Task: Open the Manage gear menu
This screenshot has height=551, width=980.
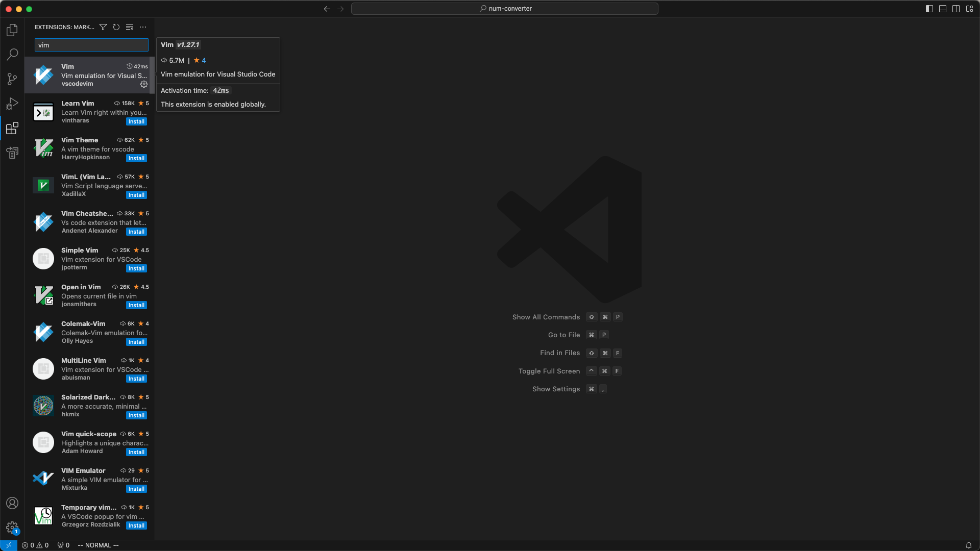Action: tap(12, 528)
